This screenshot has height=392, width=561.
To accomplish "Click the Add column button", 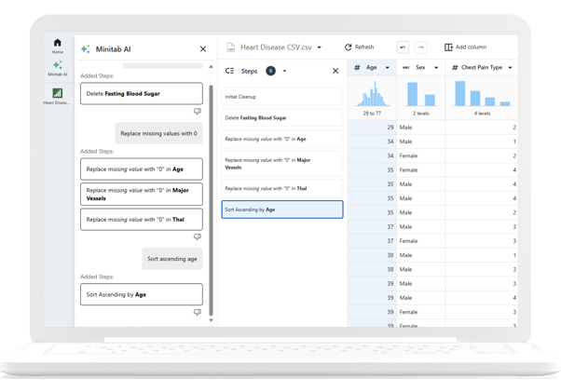I will coord(465,47).
